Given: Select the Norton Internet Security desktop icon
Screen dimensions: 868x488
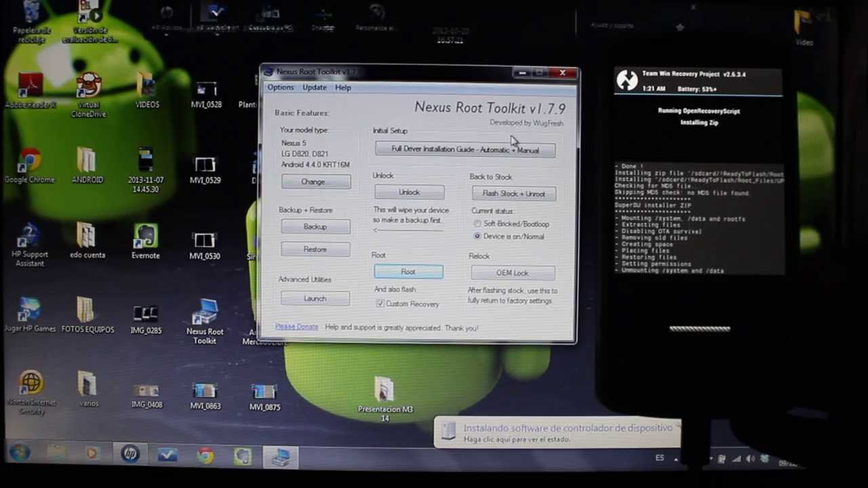Looking at the screenshot, I should (x=31, y=393).
